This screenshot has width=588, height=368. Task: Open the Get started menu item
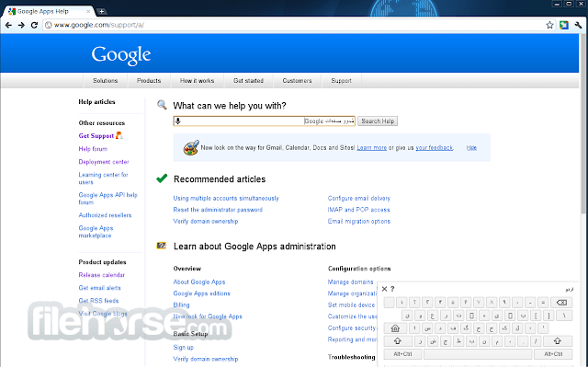coord(249,81)
